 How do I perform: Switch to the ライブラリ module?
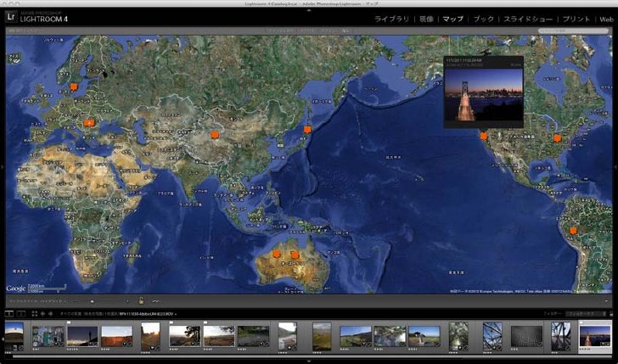[391, 20]
